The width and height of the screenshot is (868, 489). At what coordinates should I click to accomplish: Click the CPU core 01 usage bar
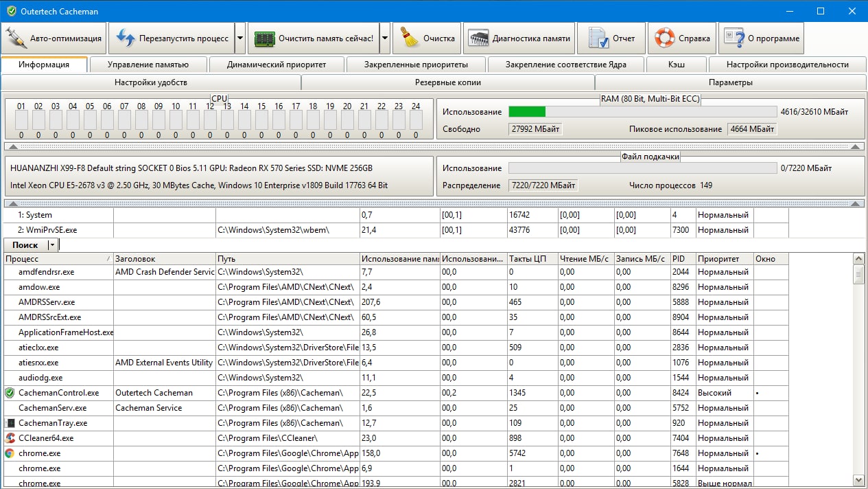click(x=21, y=120)
